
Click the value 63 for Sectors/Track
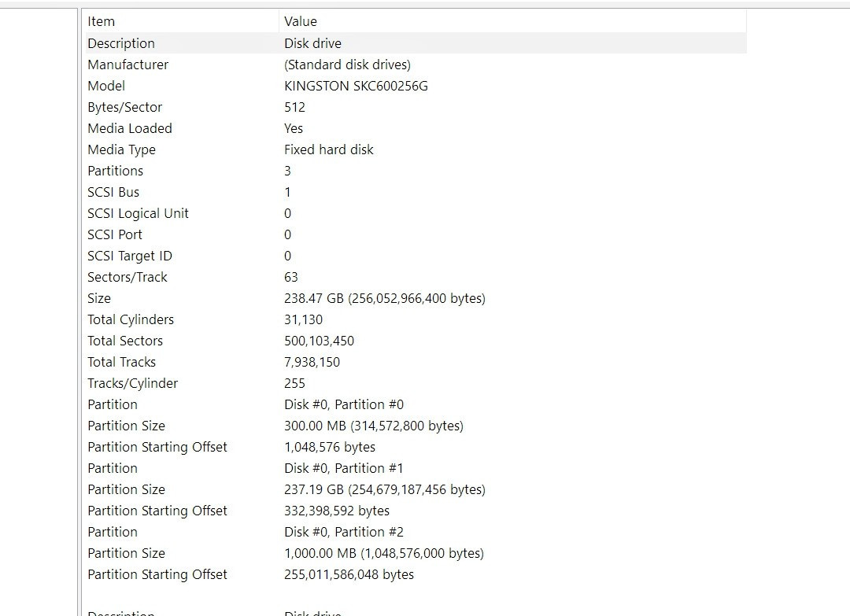291,277
